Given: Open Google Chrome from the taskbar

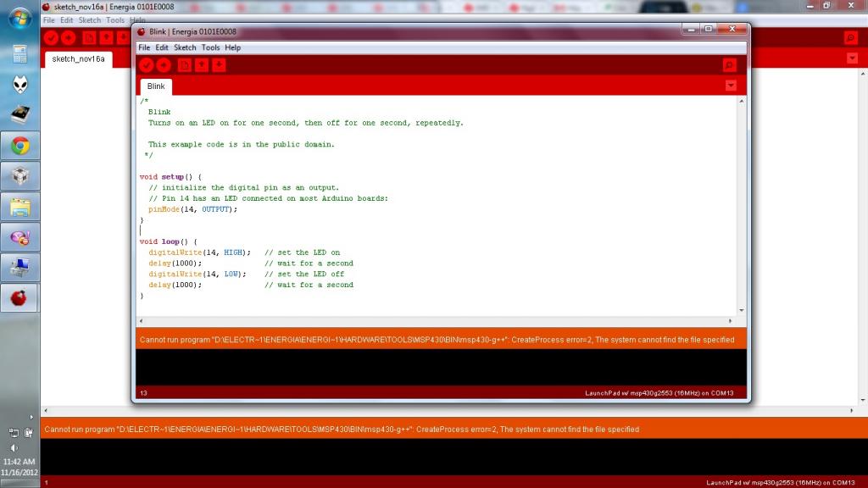Looking at the screenshot, I should (20, 146).
